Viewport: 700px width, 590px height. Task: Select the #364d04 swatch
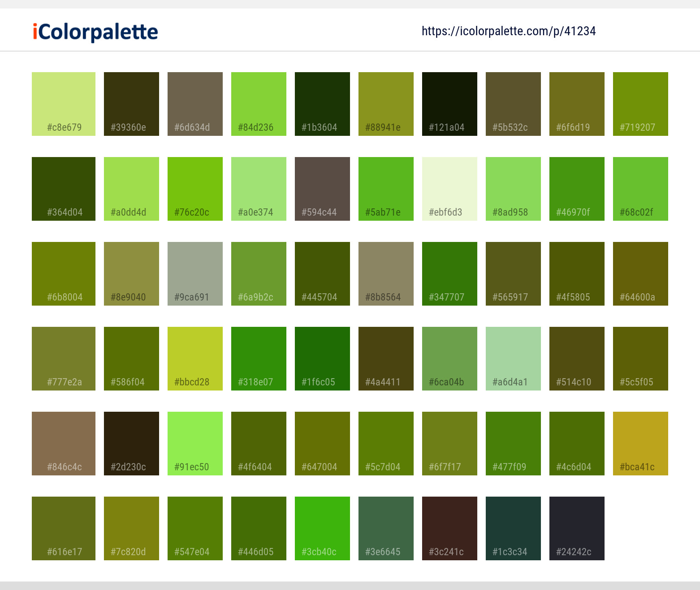coord(64,189)
